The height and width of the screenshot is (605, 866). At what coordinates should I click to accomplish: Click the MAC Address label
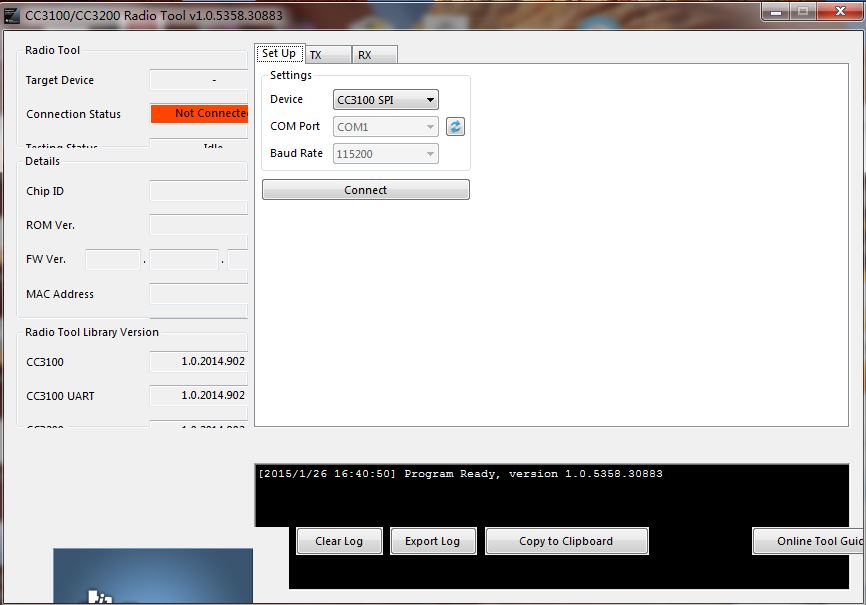pos(60,294)
